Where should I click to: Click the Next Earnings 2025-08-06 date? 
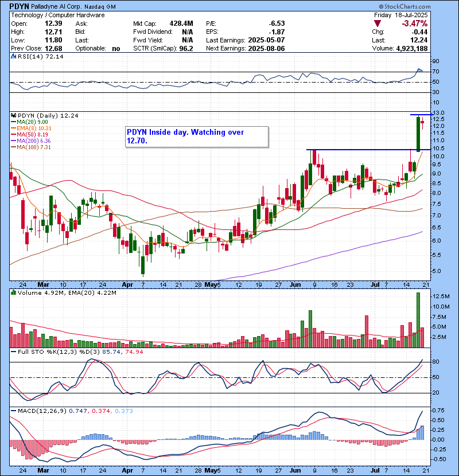[x=266, y=49]
